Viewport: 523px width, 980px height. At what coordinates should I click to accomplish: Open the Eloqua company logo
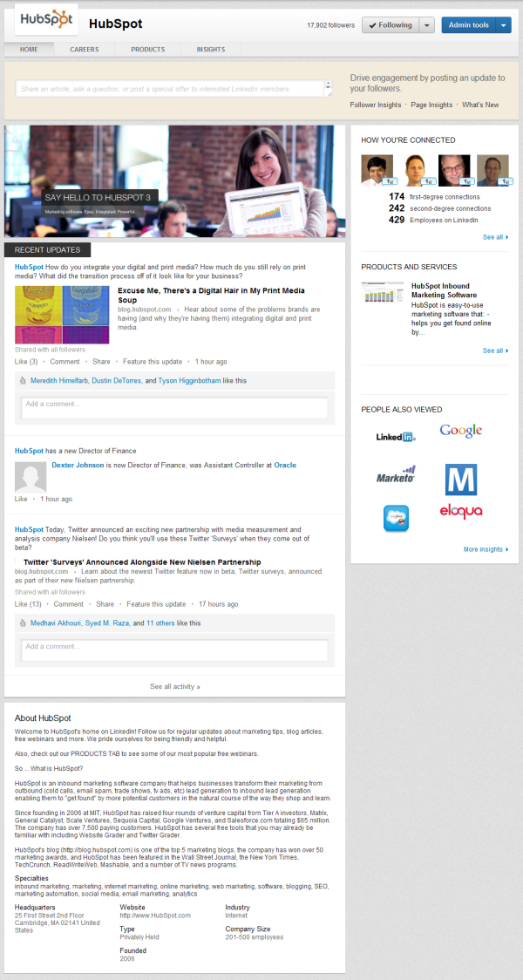(x=461, y=511)
